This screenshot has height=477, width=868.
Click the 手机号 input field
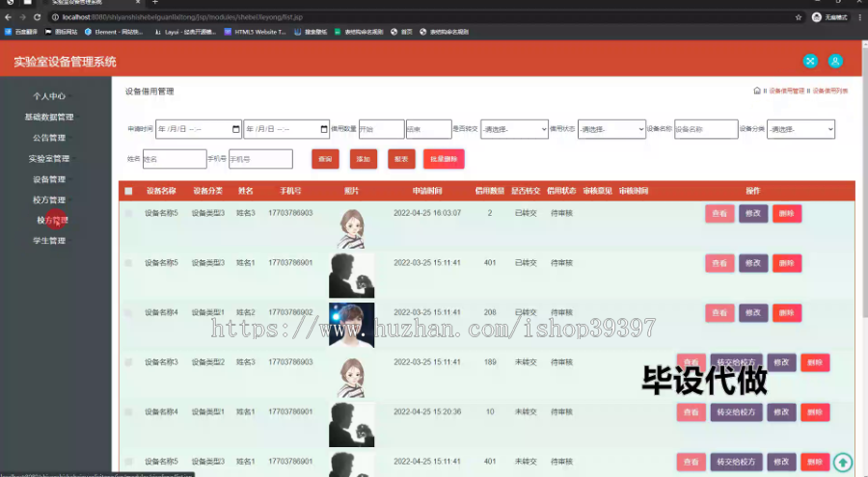(x=260, y=159)
